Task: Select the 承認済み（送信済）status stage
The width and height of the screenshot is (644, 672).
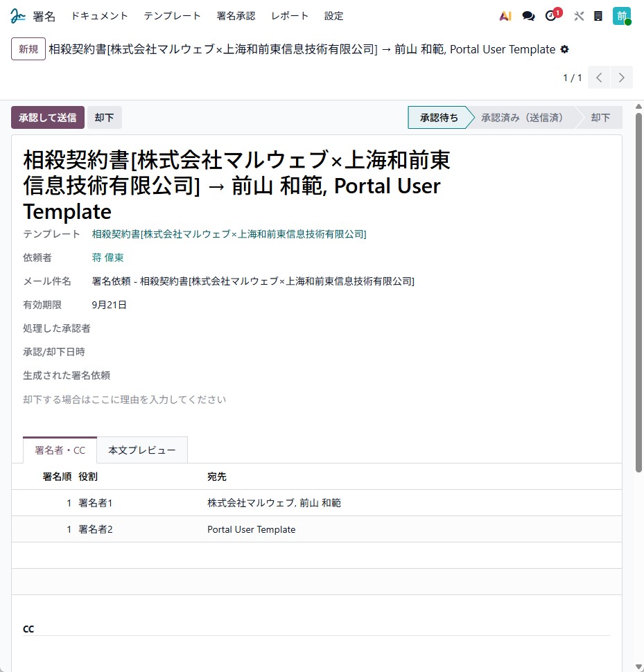Action: pos(522,118)
